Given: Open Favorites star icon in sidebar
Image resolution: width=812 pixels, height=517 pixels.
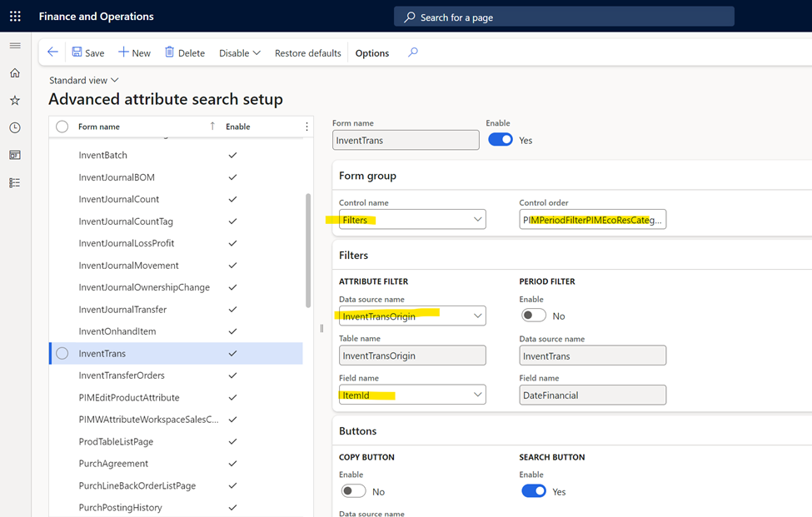Looking at the screenshot, I should coord(15,101).
